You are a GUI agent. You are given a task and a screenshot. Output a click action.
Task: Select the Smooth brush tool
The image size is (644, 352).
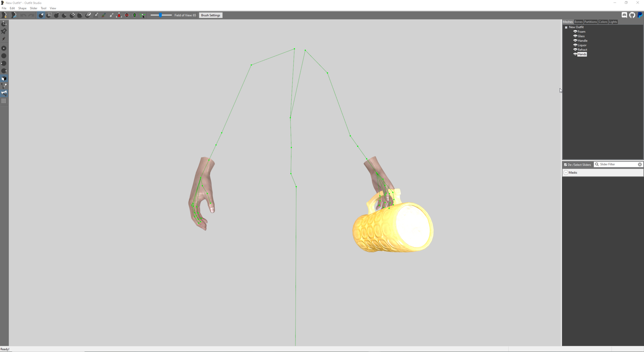[80, 15]
